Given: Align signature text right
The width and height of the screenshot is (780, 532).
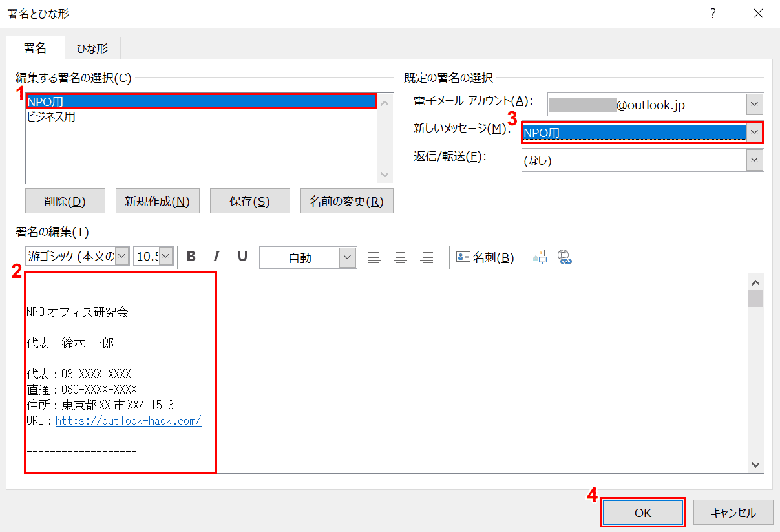Looking at the screenshot, I should pos(427,257).
